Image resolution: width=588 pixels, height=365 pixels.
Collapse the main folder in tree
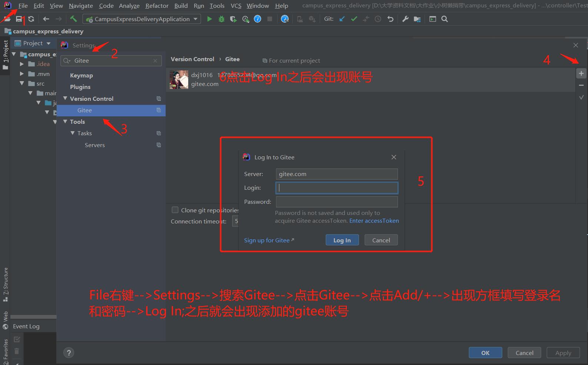pyautogui.click(x=30, y=93)
